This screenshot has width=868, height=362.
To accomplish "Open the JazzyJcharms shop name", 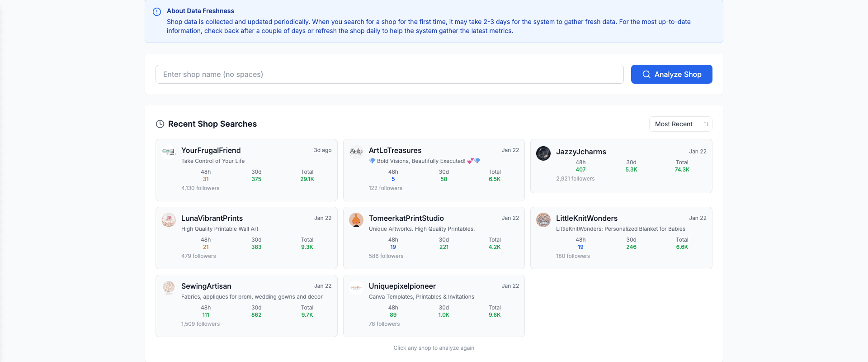I will [x=581, y=152].
